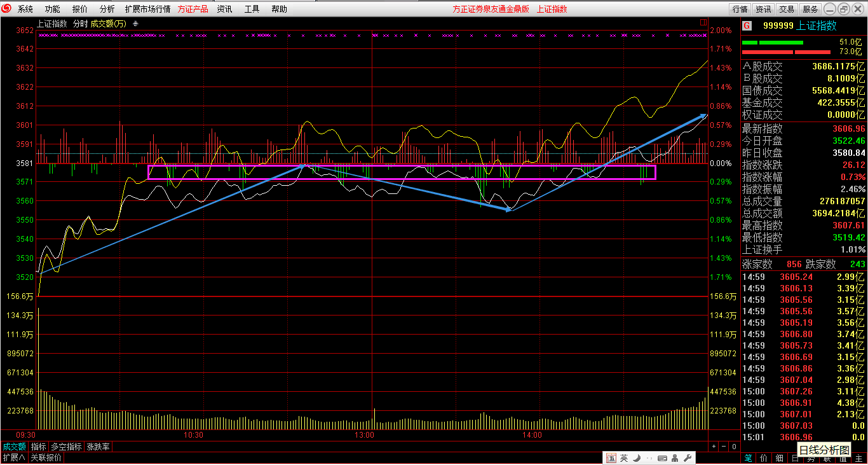The width and height of the screenshot is (868, 465).
Task: Click the wrench icon in the IME toolbar
Action: [686, 458]
